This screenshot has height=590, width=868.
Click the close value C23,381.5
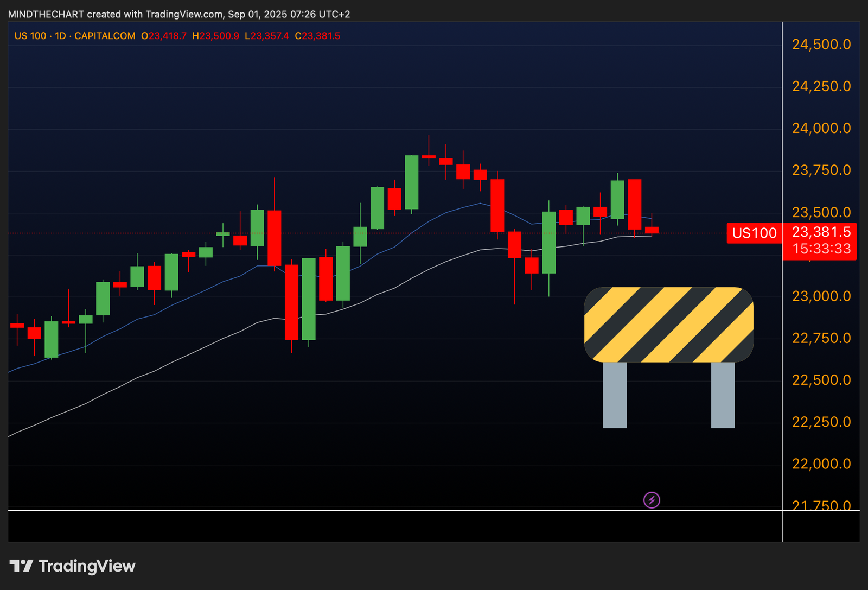tap(317, 36)
